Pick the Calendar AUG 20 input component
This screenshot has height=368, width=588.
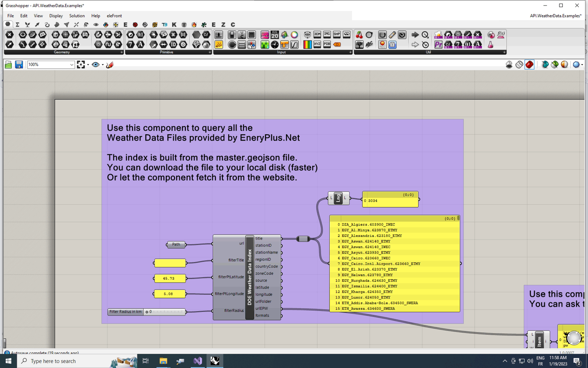point(275,35)
